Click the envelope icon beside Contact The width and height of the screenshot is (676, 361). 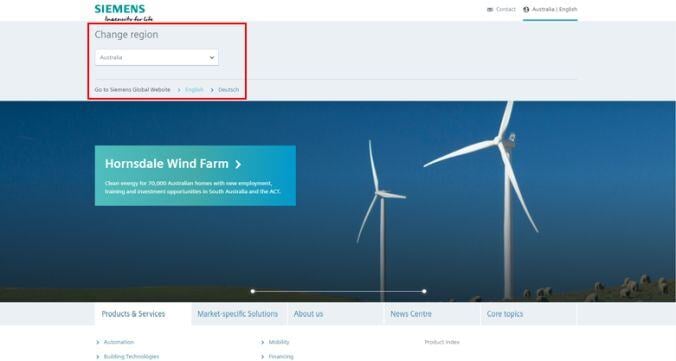pos(490,9)
